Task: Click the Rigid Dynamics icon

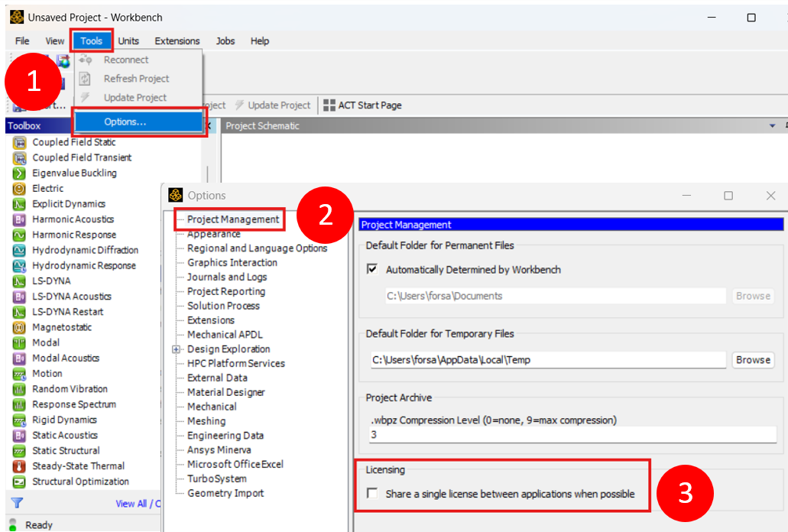Action: [19, 420]
